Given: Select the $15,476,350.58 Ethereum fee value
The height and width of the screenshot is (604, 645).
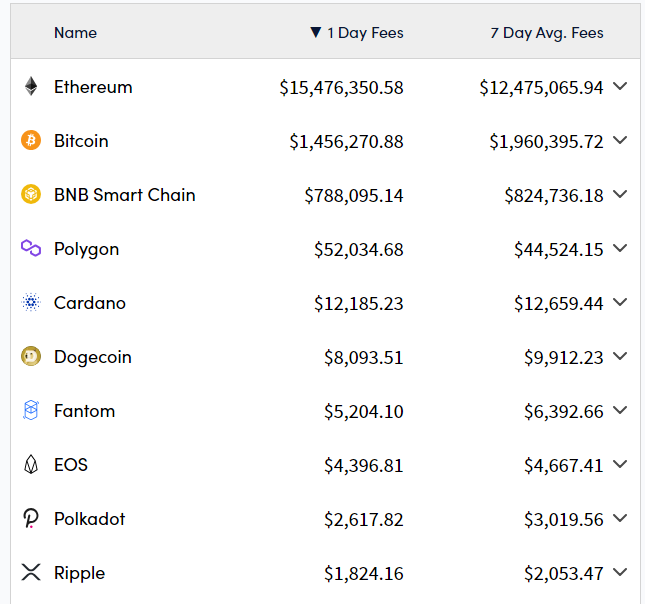Looking at the screenshot, I should tap(341, 88).
